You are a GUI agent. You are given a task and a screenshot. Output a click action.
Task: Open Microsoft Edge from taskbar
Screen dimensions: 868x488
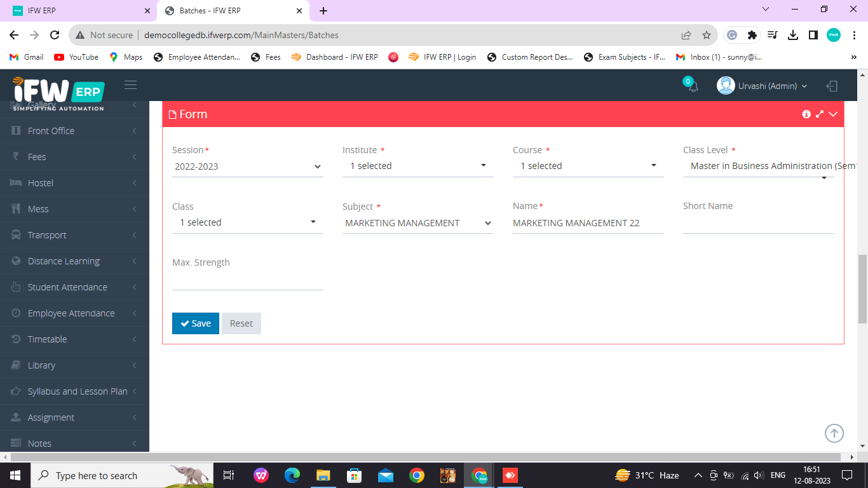point(292,475)
